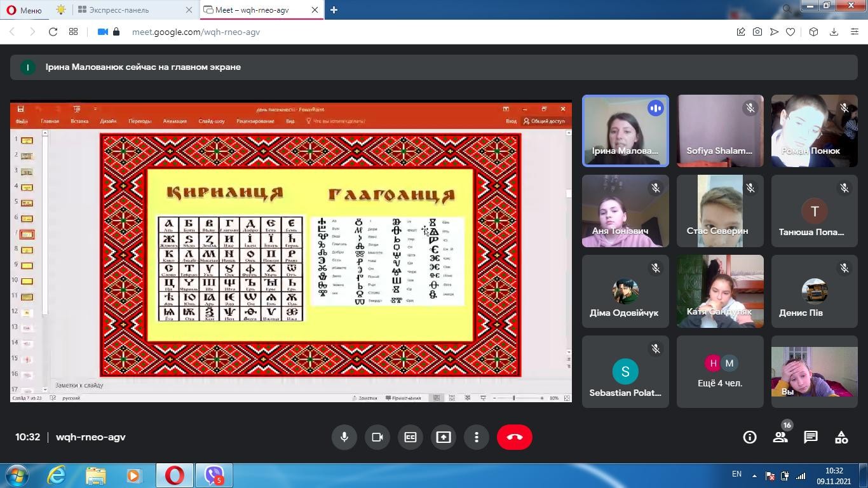Screen dimensions: 868x488
Task: Open Internet Explorer from taskbar
Action: (57, 475)
